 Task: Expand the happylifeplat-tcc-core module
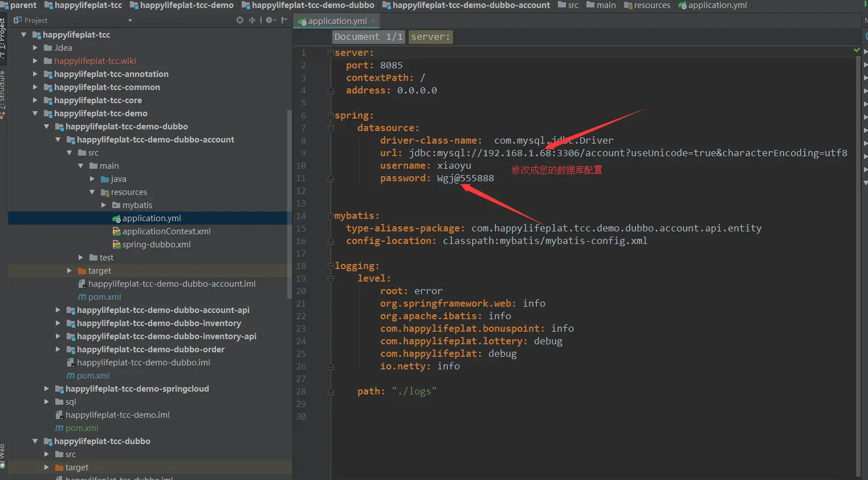35,100
